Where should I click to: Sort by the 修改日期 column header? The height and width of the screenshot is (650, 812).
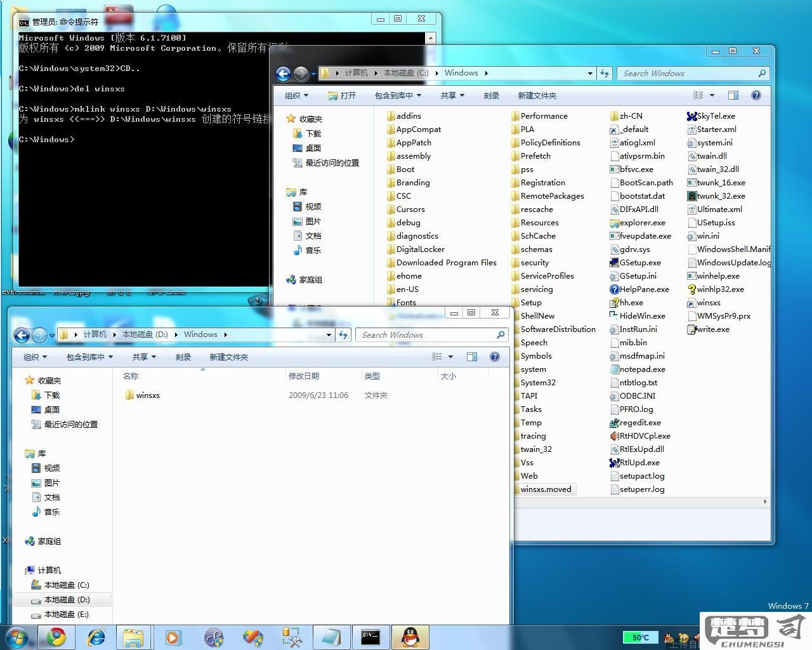304,376
